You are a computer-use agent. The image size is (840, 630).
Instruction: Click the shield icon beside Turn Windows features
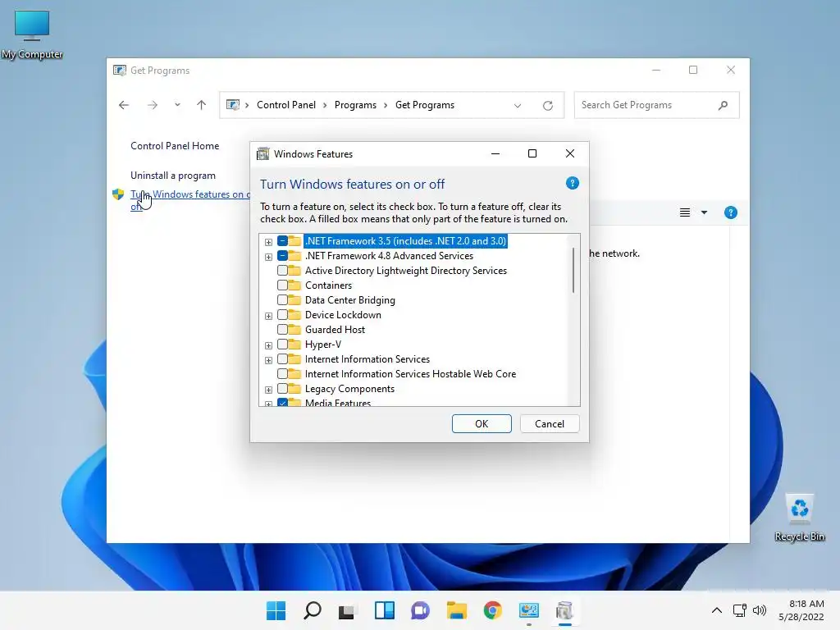(118, 194)
